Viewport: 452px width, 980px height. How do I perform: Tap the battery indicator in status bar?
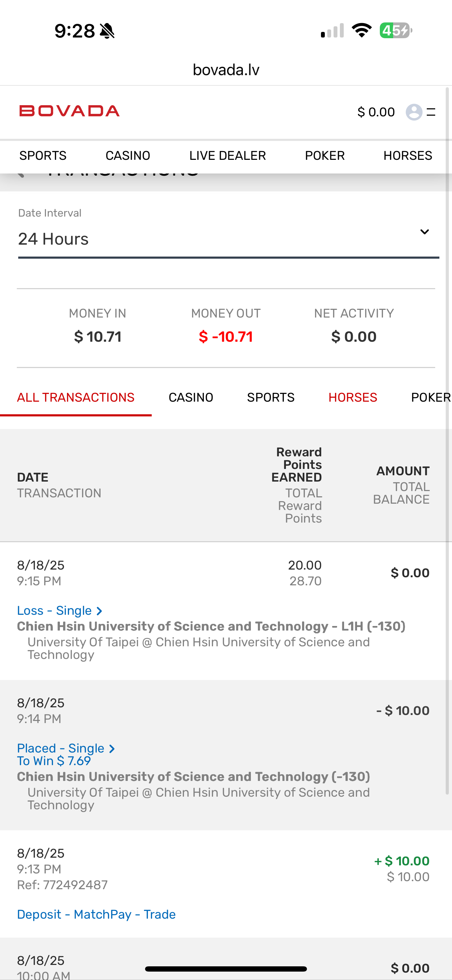[x=395, y=30]
